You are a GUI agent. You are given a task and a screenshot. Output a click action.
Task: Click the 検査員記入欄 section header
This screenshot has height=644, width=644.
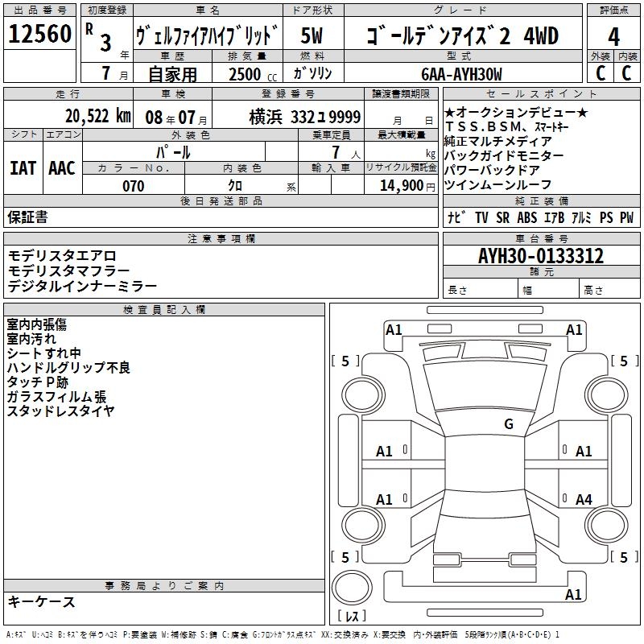[164, 310]
